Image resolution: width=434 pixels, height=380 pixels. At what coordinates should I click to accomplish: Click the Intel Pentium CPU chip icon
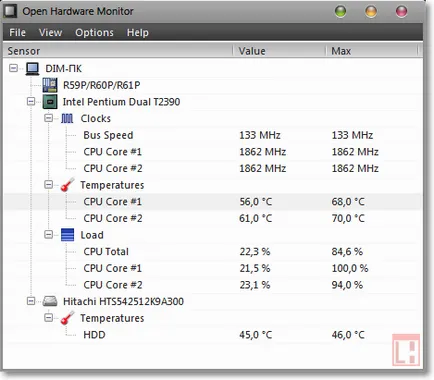(x=50, y=102)
